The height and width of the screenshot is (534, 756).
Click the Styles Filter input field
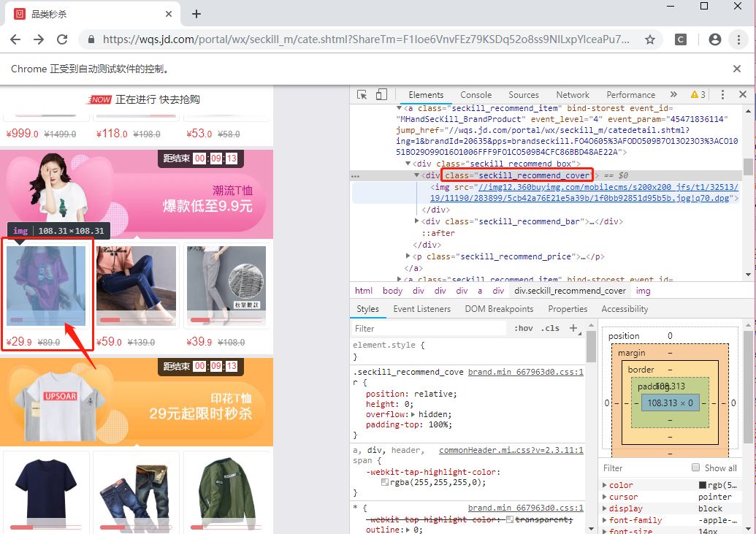(429, 329)
